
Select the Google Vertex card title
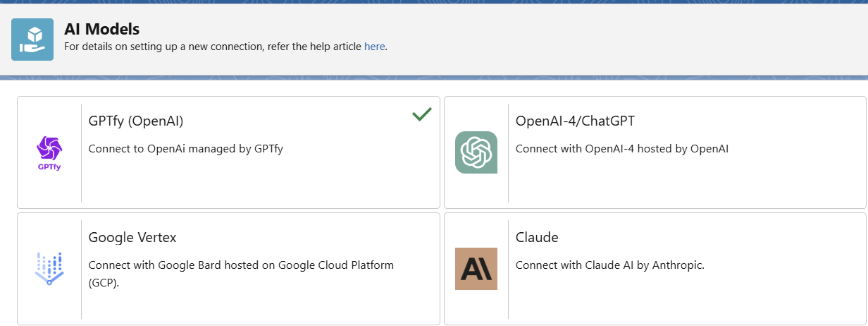(x=132, y=237)
